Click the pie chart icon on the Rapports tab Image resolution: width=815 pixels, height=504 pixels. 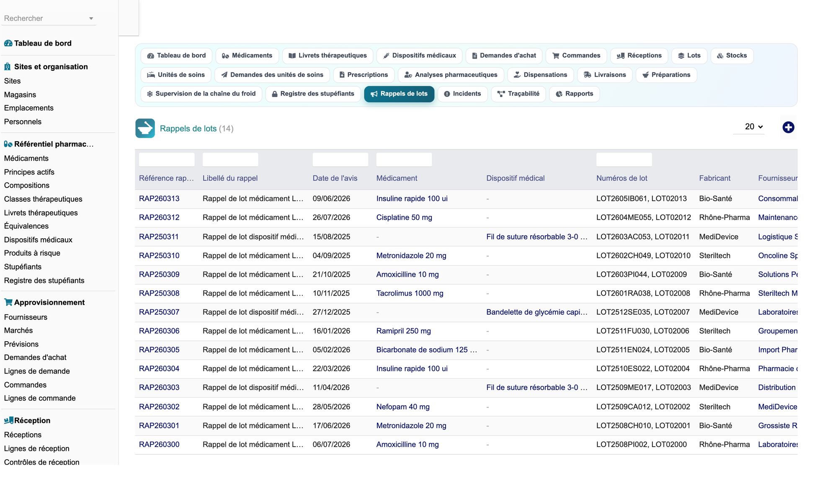pos(559,94)
